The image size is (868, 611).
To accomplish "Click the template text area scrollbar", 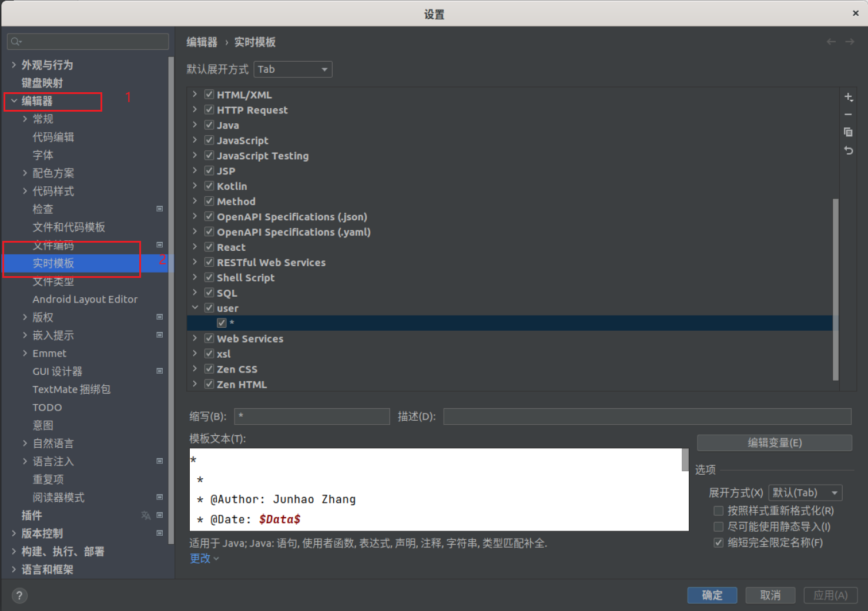I will point(685,459).
